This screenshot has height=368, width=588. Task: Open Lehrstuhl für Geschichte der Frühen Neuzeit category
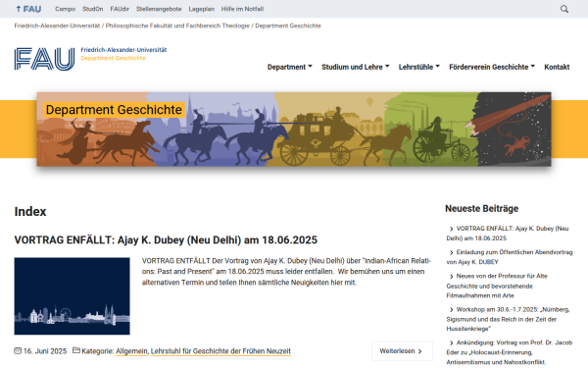[x=220, y=351]
